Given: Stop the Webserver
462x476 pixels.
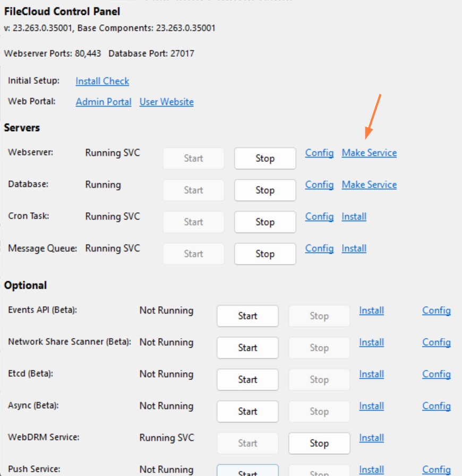Looking at the screenshot, I should point(265,158).
